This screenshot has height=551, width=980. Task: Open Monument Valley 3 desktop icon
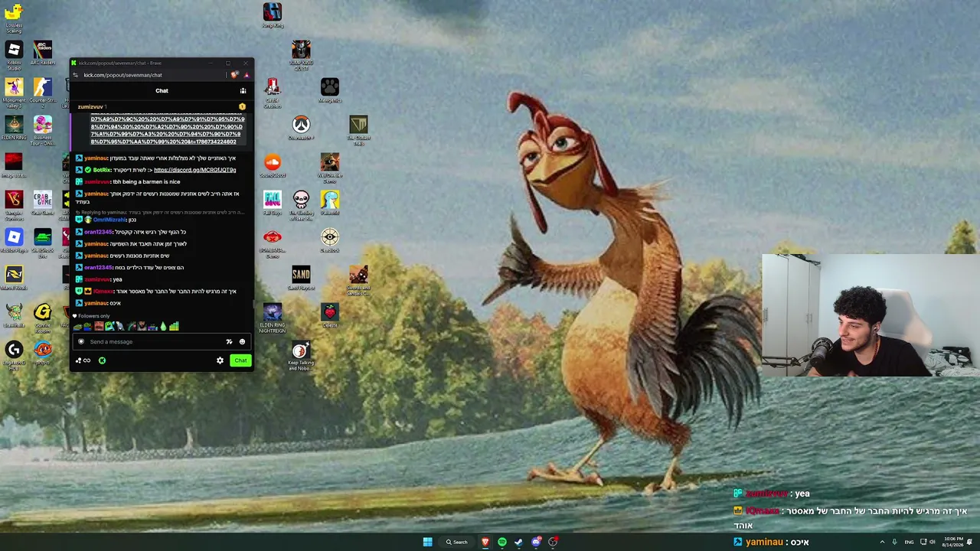point(14,92)
